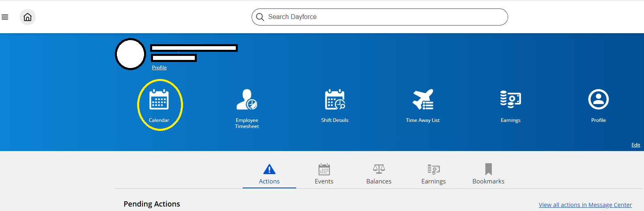Switch to the Events tab

tap(324, 175)
